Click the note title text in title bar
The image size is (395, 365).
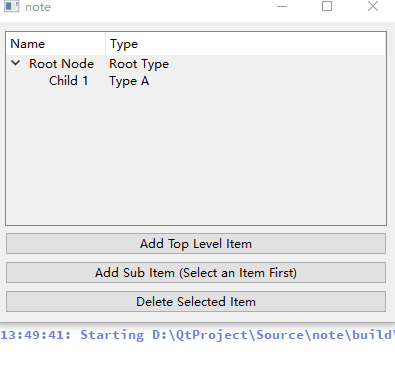38,7
